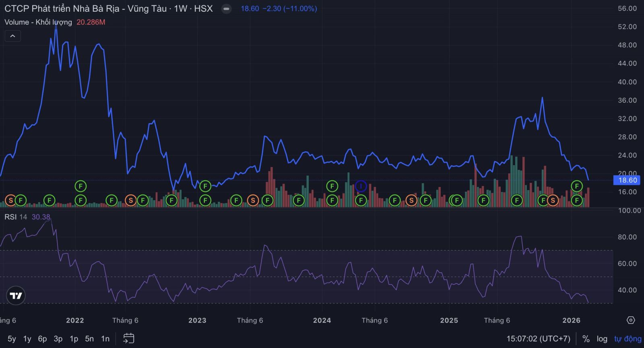
Task: Click the 2025 label on the time axis
Action: [x=449, y=320]
